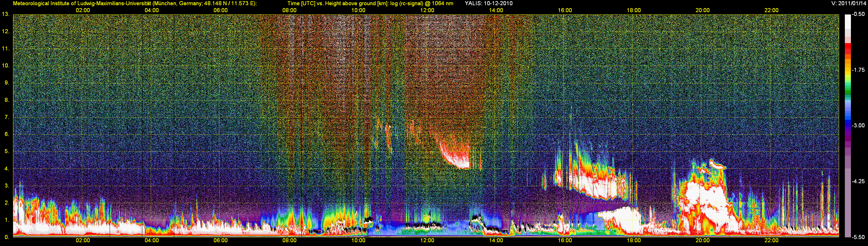
Task: Click the '4.' height axis label
Action: (x=7, y=168)
